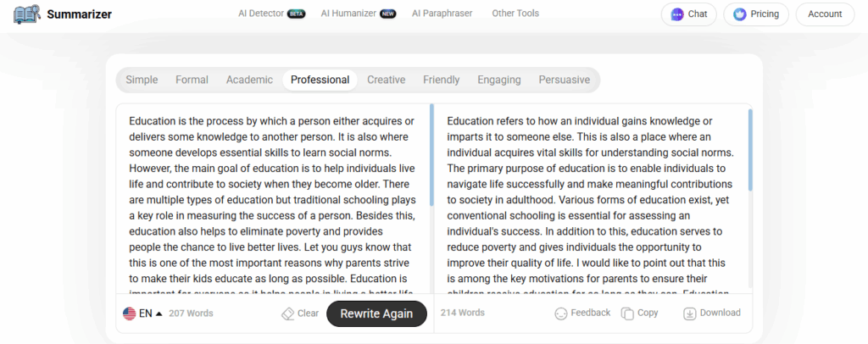The width and height of the screenshot is (868, 344).
Task: Clear the input text with the eraser icon
Action: click(287, 313)
